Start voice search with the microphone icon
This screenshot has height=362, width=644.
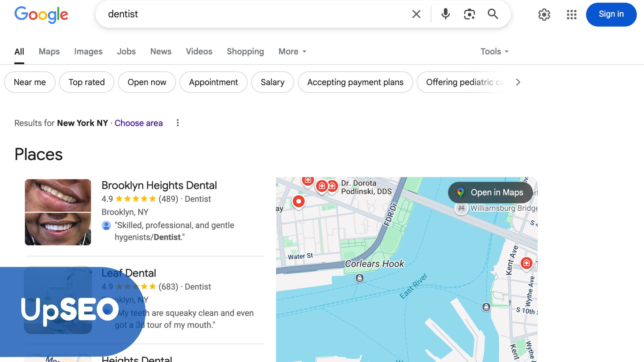tap(445, 14)
